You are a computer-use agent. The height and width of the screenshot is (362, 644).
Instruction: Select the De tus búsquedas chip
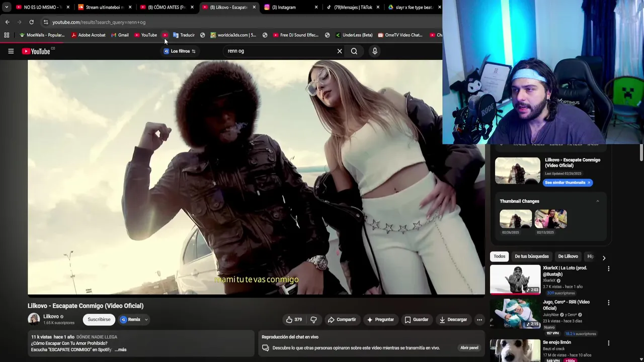pyautogui.click(x=531, y=256)
